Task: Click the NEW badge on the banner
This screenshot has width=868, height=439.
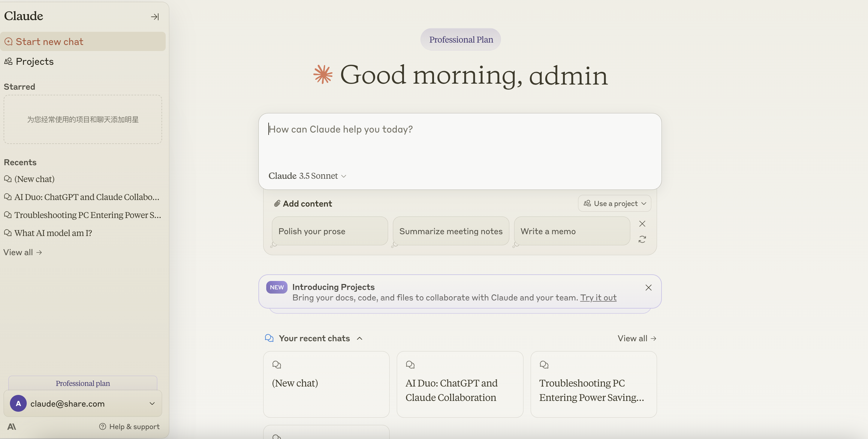Action: (277, 287)
